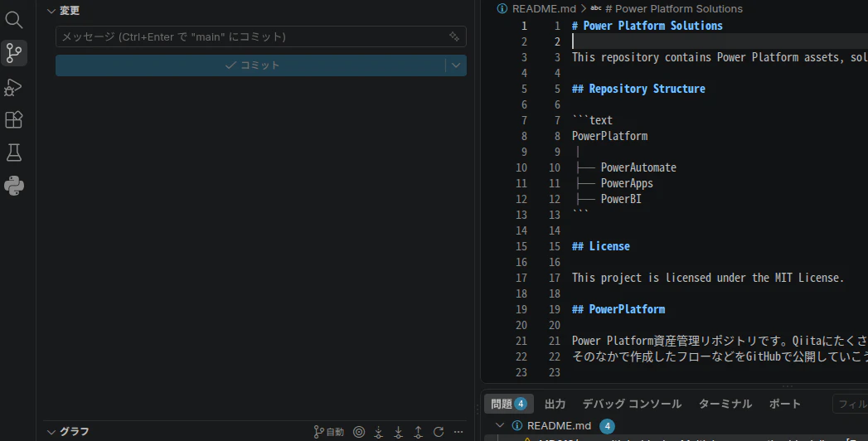The height and width of the screenshot is (441, 868).
Task: Click the '```text' code fence line
Action: (x=592, y=121)
